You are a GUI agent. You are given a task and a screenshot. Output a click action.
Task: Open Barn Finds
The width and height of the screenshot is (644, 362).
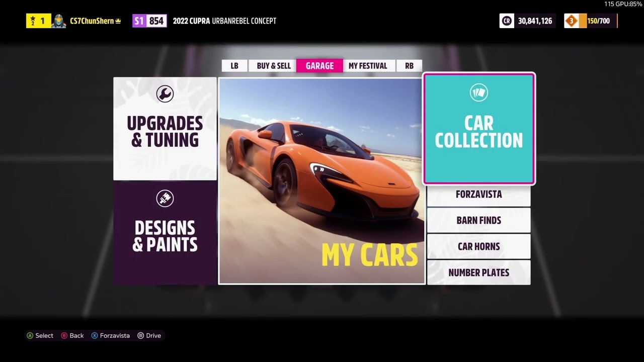click(478, 220)
